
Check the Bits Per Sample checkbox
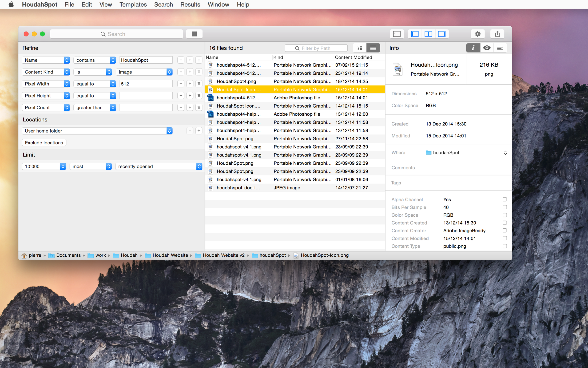tap(504, 207)
